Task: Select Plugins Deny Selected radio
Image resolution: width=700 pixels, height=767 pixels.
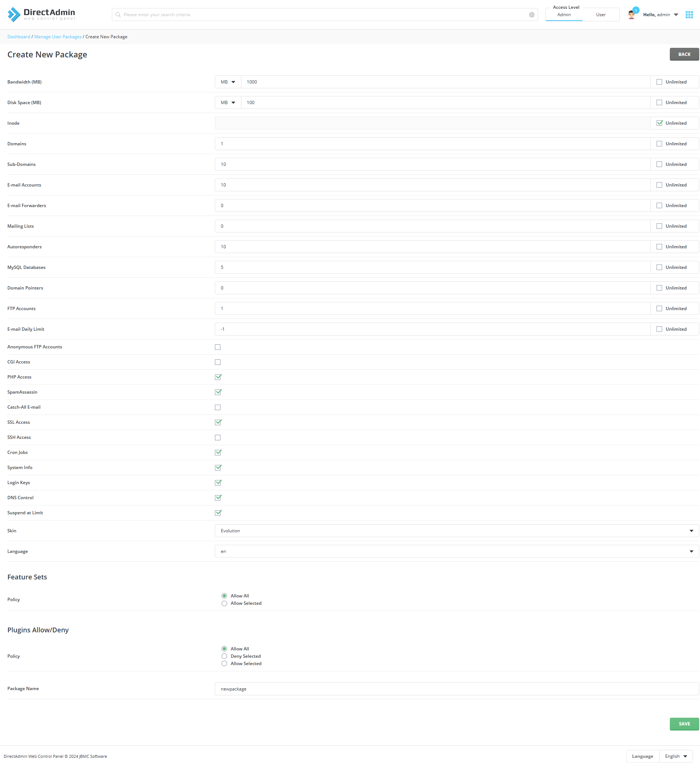Action: (x=224, y=656)
